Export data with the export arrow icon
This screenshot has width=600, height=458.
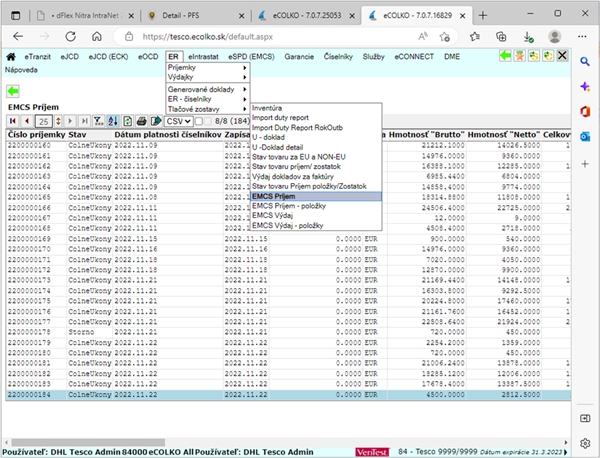click(x=156, y=121)
